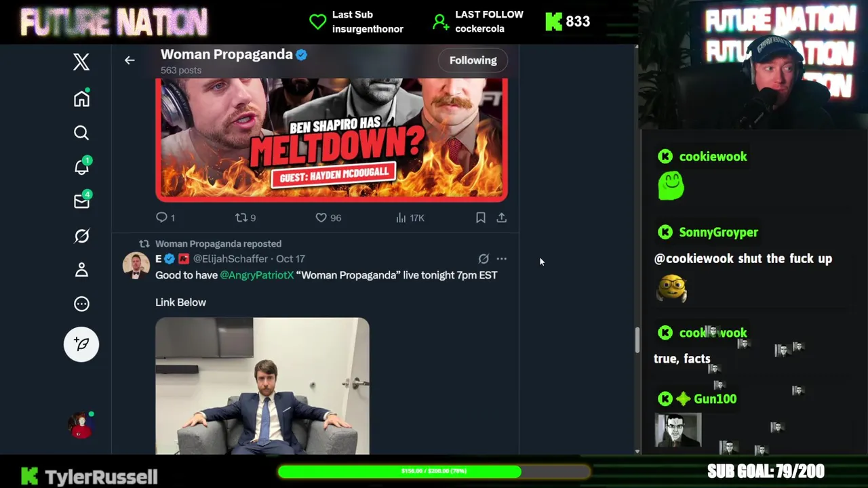Click the Oct 17 post date
This screenshot has height=488, width=868.
290,259
